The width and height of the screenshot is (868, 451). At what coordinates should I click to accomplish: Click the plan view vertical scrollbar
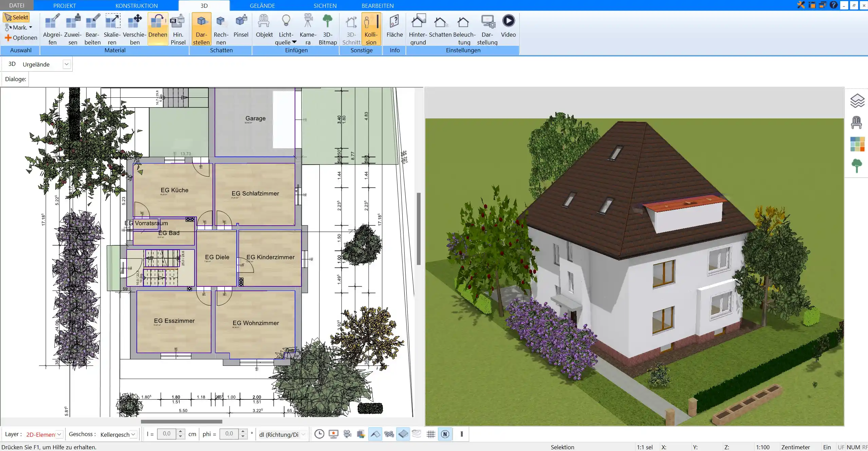click(419, 229)
